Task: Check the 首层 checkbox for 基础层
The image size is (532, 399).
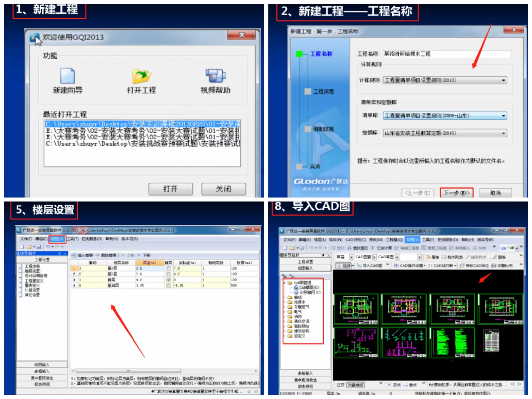Action: 169,285
